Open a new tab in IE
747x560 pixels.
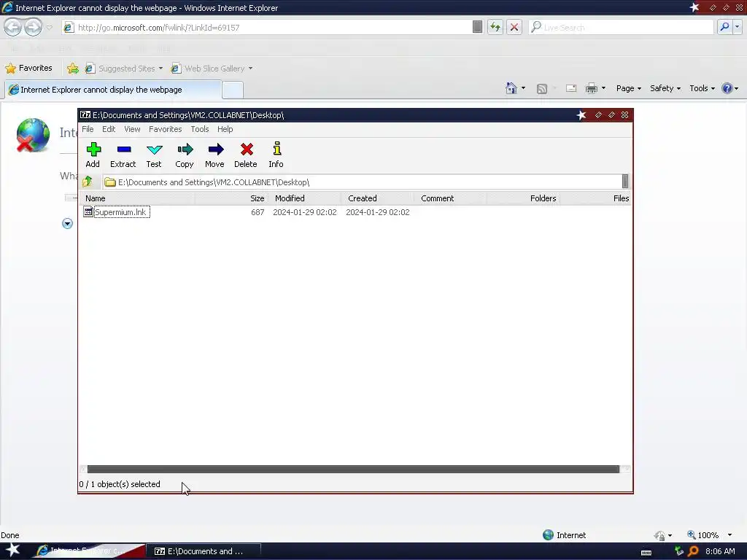233,90
